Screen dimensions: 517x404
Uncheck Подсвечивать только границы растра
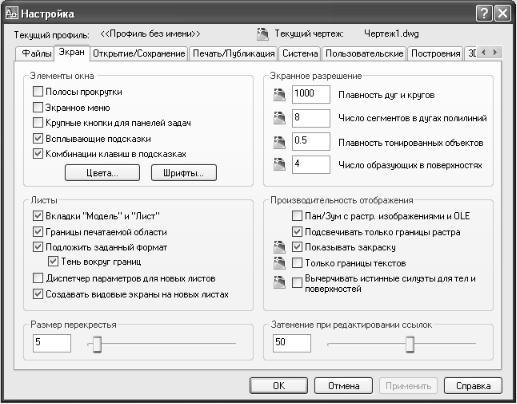[297, 231]
